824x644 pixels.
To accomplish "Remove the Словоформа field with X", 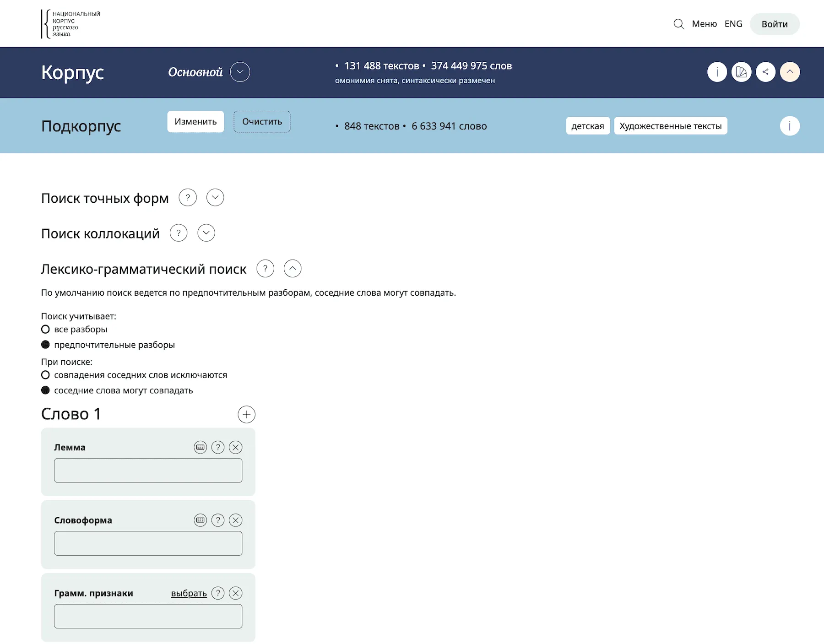I will coord(235,520).
